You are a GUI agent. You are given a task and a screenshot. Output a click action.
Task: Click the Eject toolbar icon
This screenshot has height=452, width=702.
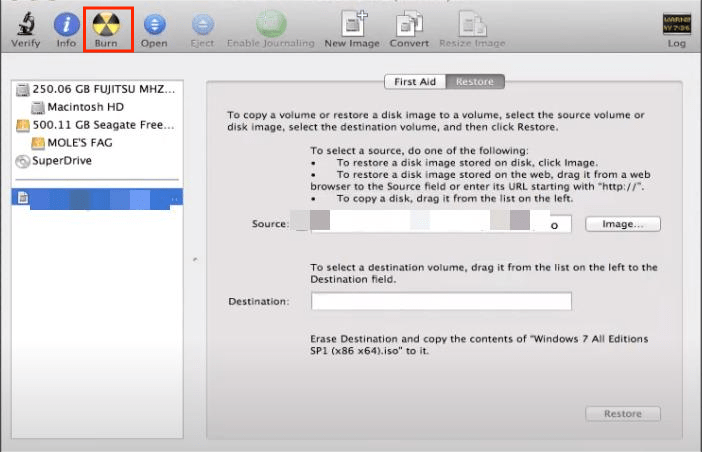[202, 25]
